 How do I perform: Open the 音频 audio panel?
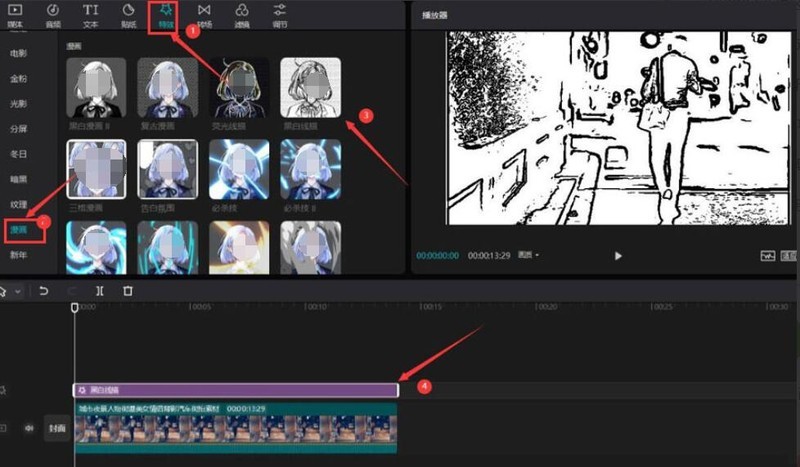[52, 15]
